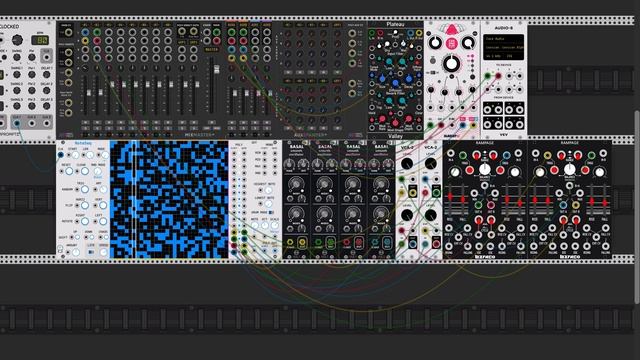Click the green bottom output jack on the pink-logo module
The width and height of the screenshot is (640, 360).
430,125
